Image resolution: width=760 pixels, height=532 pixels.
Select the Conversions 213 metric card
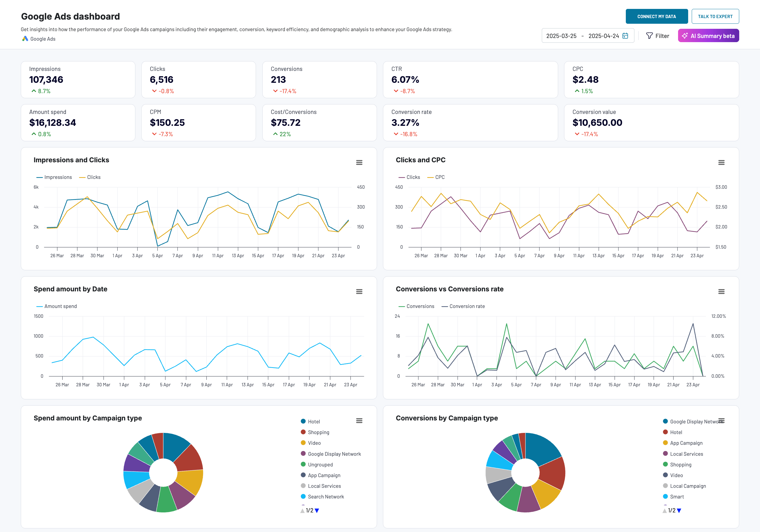[x=319, y=80]
